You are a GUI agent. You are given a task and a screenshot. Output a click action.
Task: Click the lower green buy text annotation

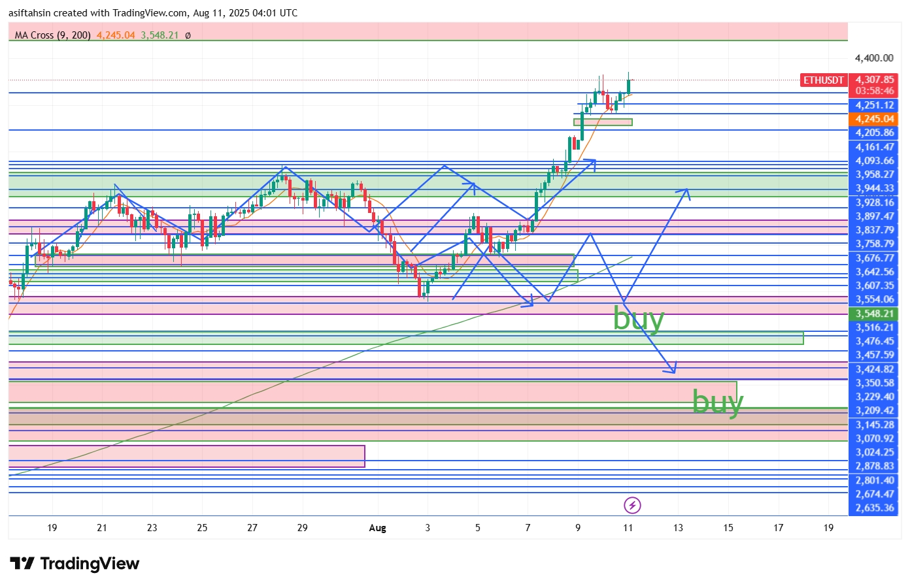pyautogui.click(x=718, y=402)
